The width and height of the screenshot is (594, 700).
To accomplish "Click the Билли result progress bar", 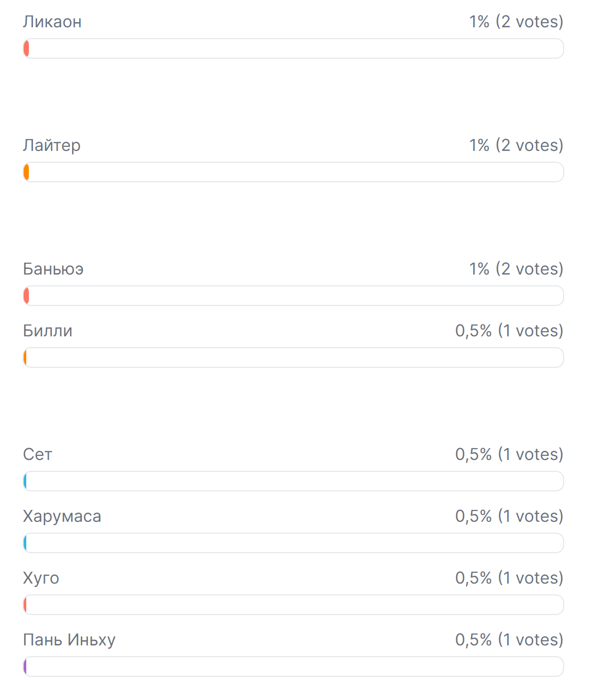I will click(293, 357).
